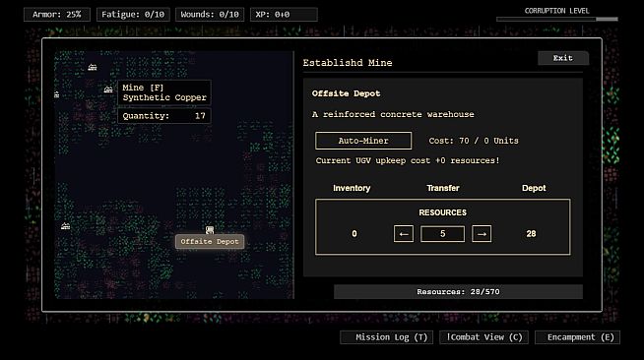Click the Offsite Depot map label
The width and height of the screenshot is (644, 360).
210,242
